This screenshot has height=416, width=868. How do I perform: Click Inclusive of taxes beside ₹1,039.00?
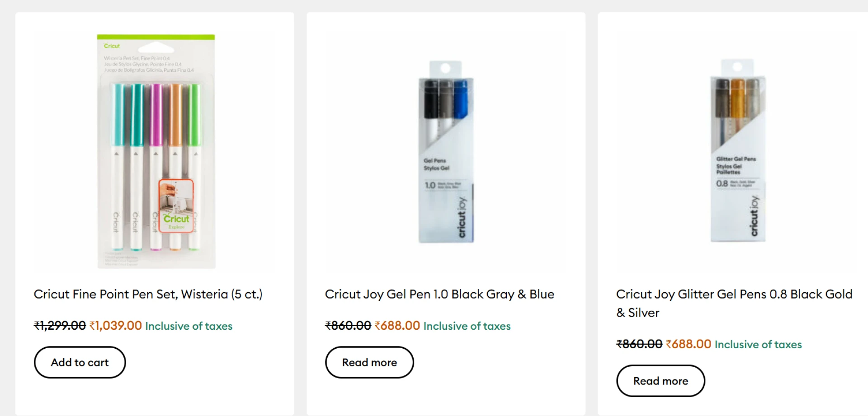tap(189, 326)
